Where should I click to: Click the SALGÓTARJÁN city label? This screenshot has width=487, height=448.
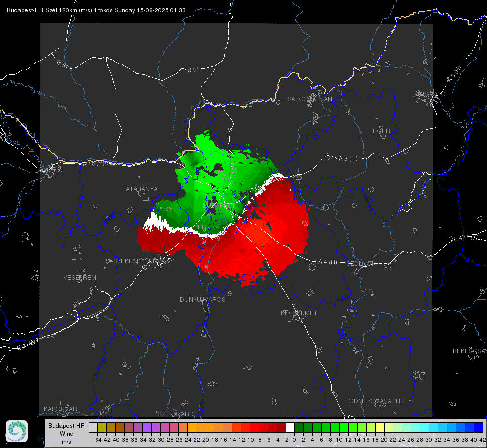(309, 99)
